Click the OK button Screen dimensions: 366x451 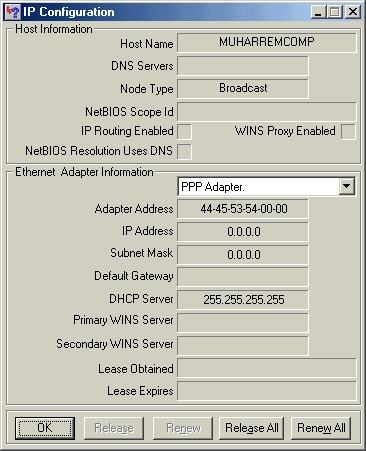pos(45,428)
